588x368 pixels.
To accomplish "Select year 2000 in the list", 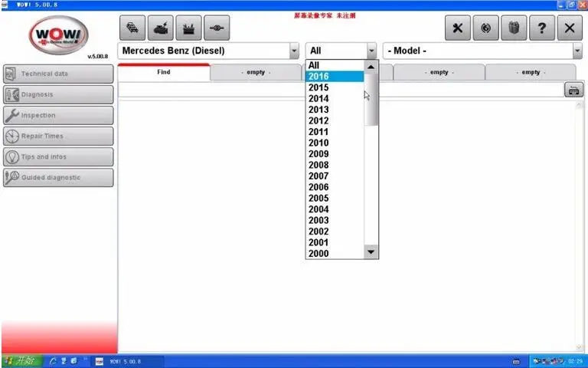I will coord(335,254).
